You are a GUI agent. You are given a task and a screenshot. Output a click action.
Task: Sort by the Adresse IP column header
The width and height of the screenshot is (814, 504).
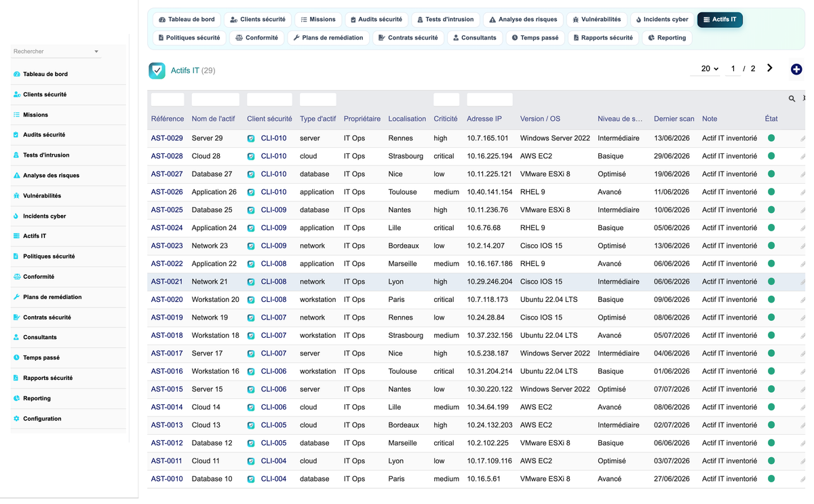point(484,119)
